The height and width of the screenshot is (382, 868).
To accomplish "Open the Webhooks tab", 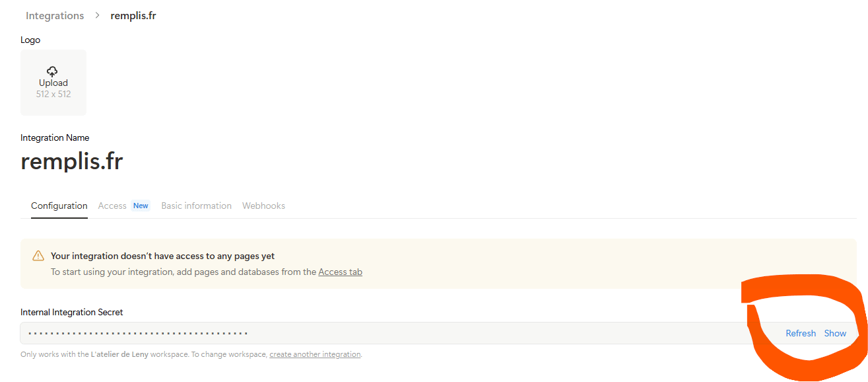I will point(263,206).
